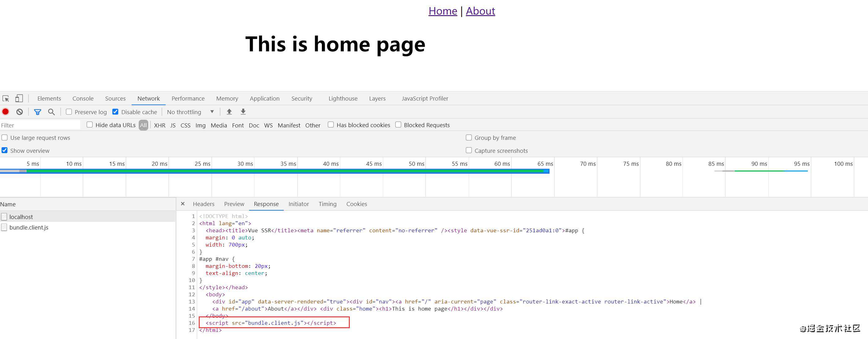Filter requests by JS type
Image resolution: width=868 pixels, height=339 pixels.
173,125
